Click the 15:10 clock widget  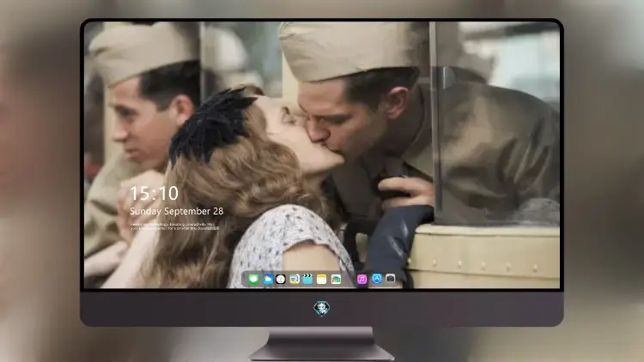coord(154,193)
